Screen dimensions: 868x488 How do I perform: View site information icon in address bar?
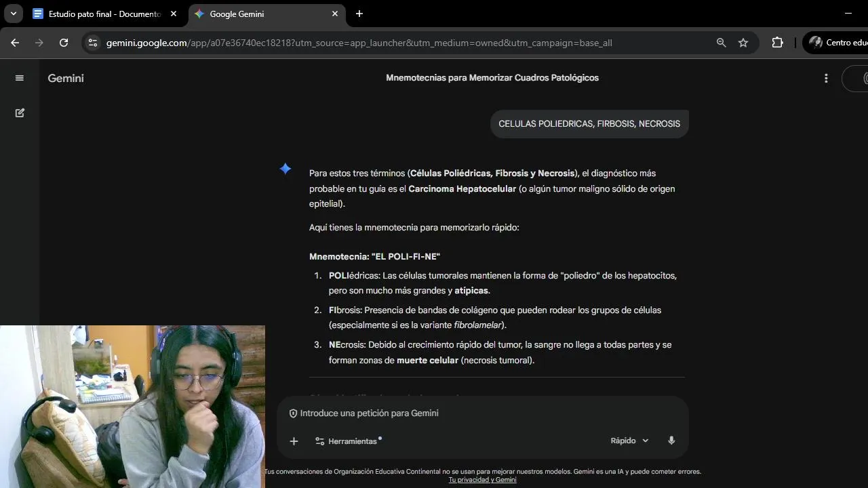[x=93, y=43]
